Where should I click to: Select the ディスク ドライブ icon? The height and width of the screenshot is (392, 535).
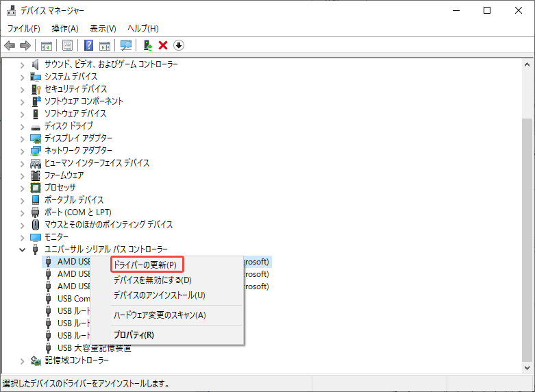click(x=36, y=127)
